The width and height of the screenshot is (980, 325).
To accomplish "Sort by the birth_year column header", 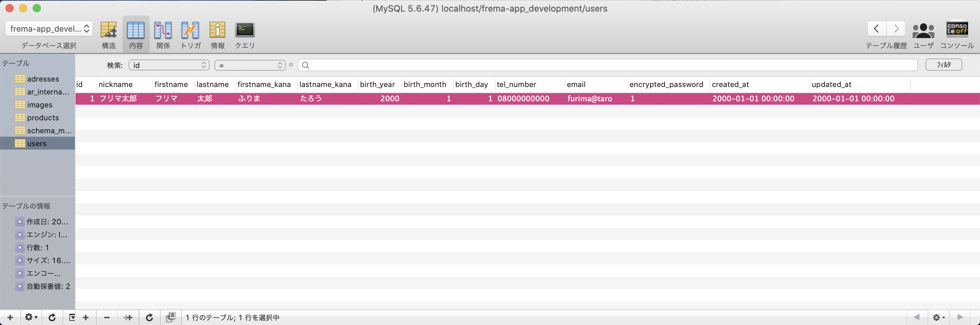I will (380, 84).
